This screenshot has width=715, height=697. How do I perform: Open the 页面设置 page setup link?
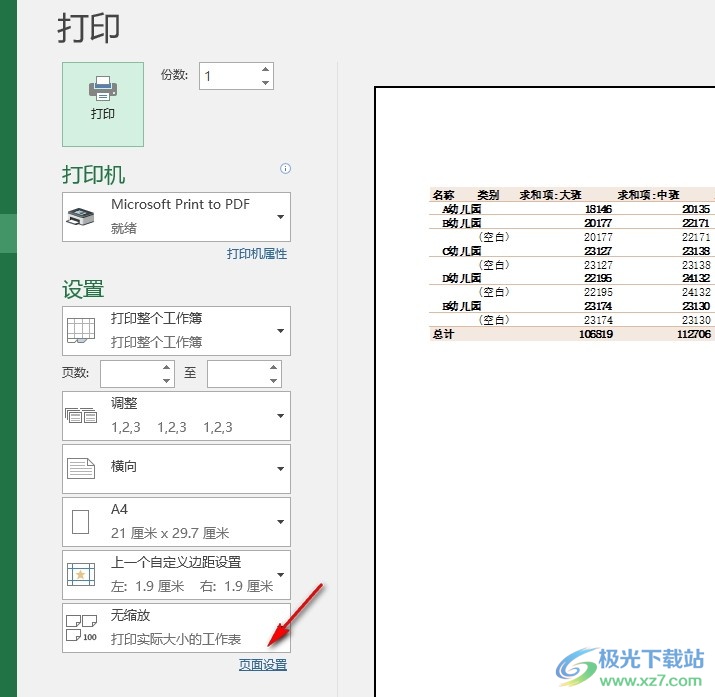point(263,665)
